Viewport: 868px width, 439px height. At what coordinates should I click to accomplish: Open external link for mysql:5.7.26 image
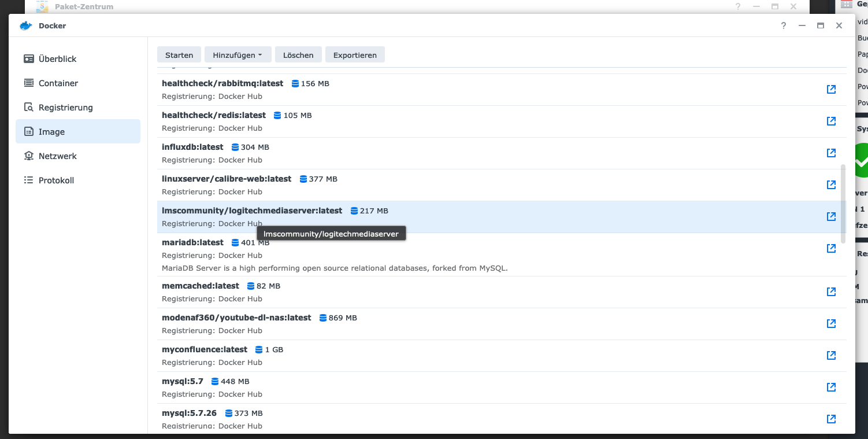(x=831, y=419)
